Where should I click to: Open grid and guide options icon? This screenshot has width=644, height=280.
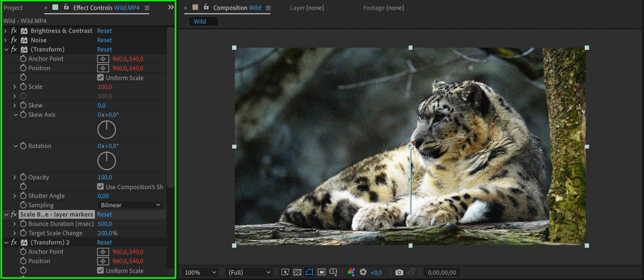tap(333, 272)
